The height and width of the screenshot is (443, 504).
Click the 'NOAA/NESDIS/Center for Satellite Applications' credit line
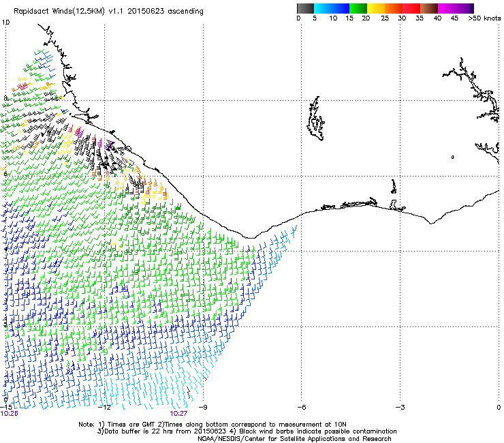294,439
